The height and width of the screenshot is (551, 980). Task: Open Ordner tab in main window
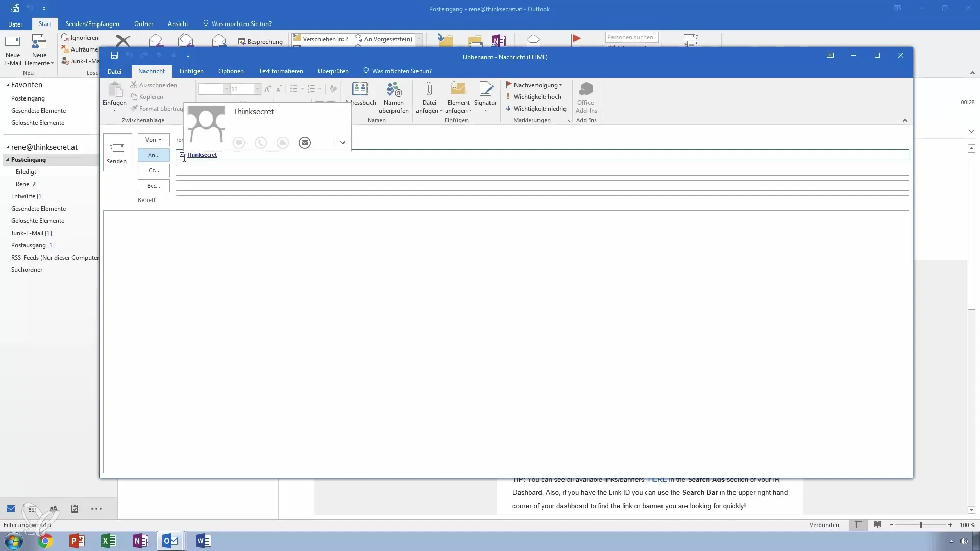pyautogui.click(x=143, y=24)
